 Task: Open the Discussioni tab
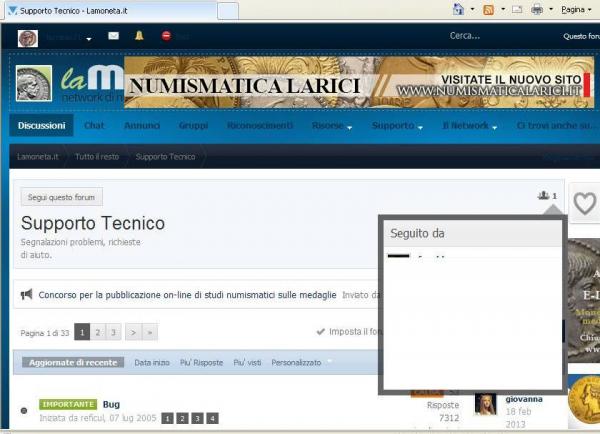pos(41,126)
